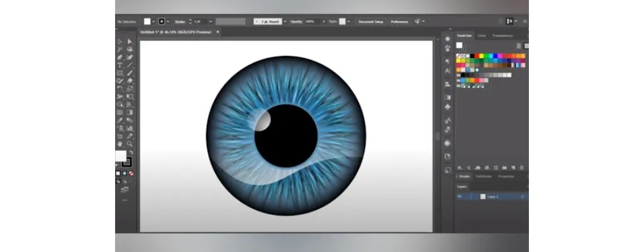Viewport: 644px width, 252px height.
Task: Switch to the Pathfinder panel tab
Action: click(484, 176)
